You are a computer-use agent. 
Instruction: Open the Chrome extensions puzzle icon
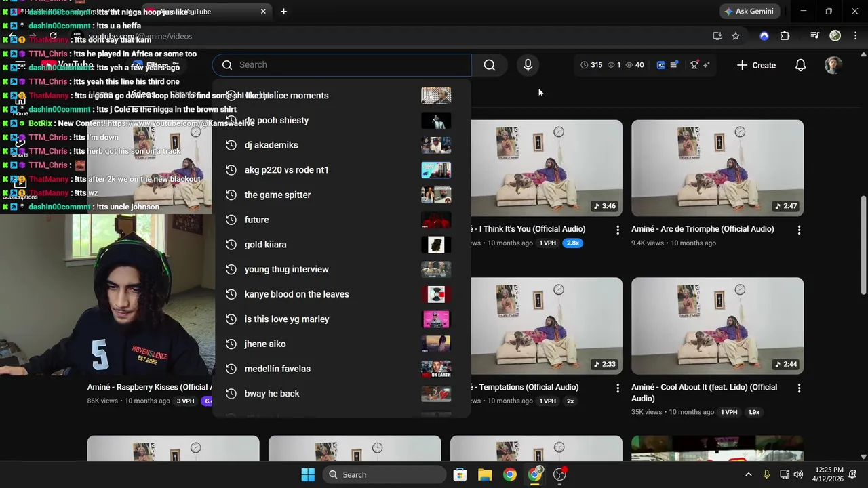tap(785, 36)
